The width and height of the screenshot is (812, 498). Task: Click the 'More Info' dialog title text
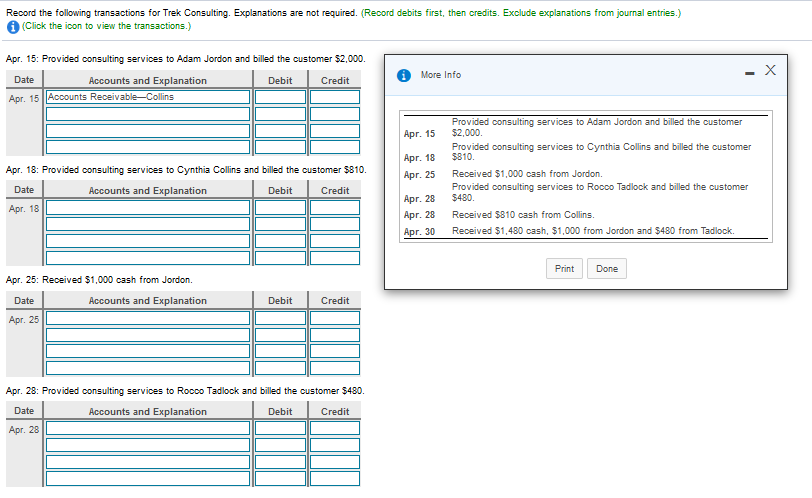pos(441,75)
